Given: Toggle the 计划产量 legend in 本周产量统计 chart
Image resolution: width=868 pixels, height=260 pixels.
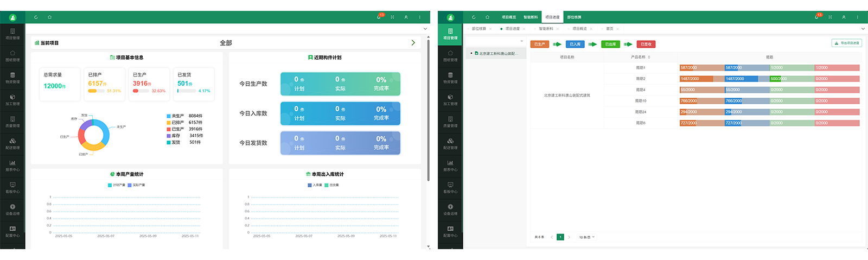Looking at the screenshot, I should (117, 185).
